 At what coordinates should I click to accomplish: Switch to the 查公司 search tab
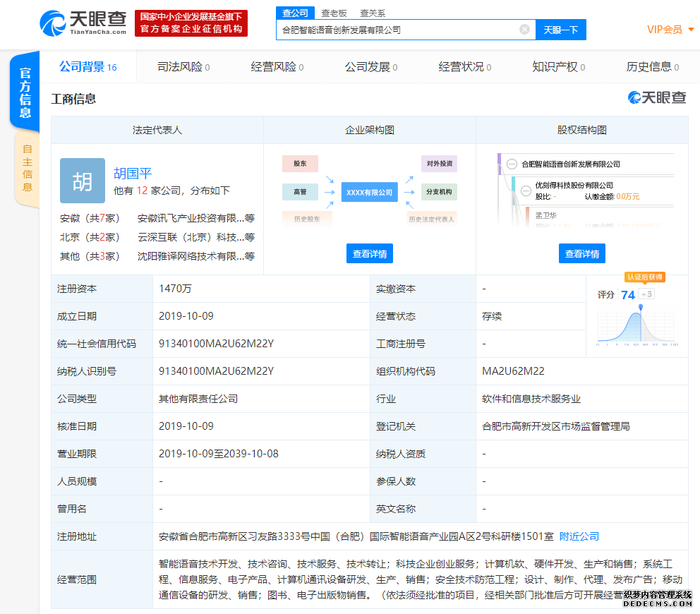point(295,13)
